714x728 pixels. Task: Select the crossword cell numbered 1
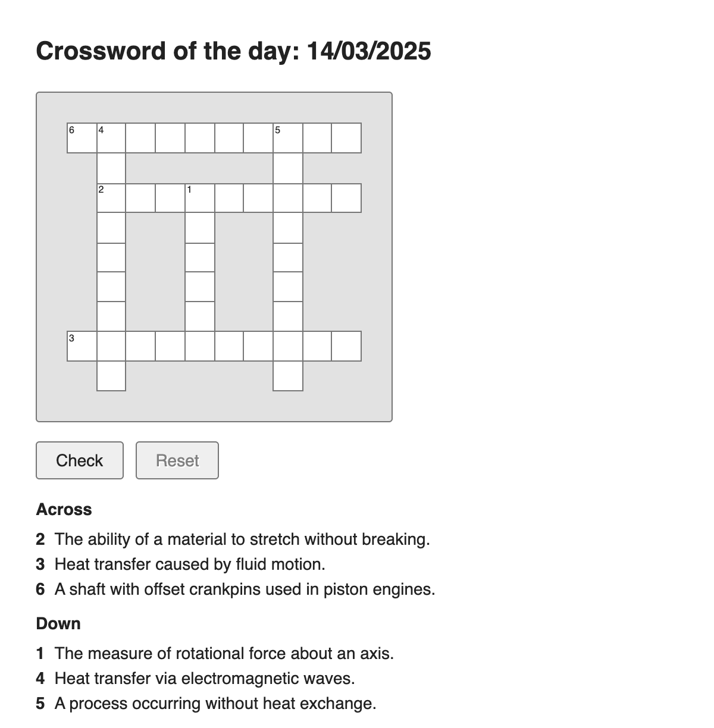tap(199, 198)
